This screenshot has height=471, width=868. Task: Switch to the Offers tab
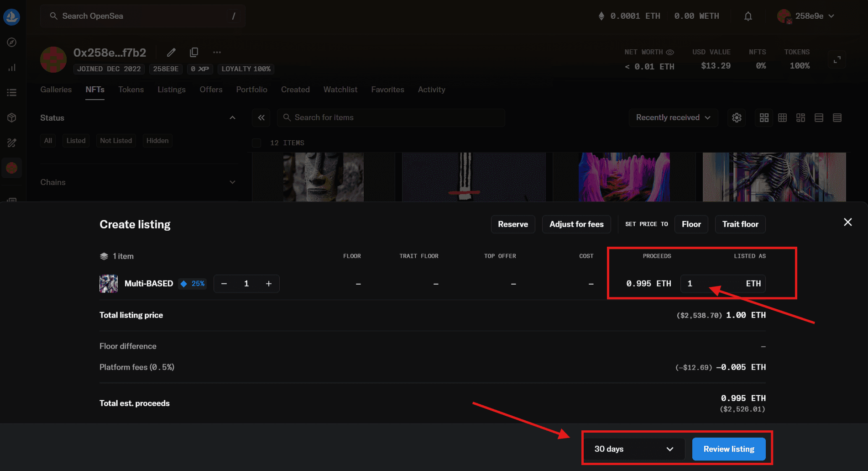[x=211, y=90]
